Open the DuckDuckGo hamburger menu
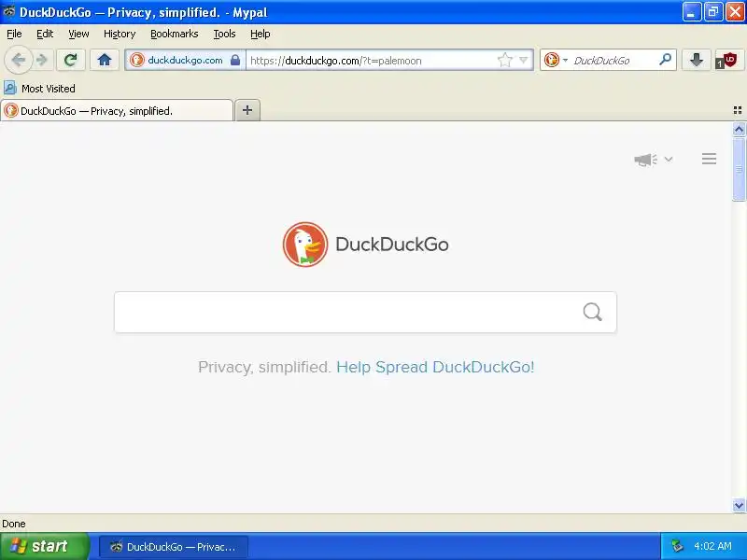The width and height of the screenshot is (747, 560). tap(709, 159)
